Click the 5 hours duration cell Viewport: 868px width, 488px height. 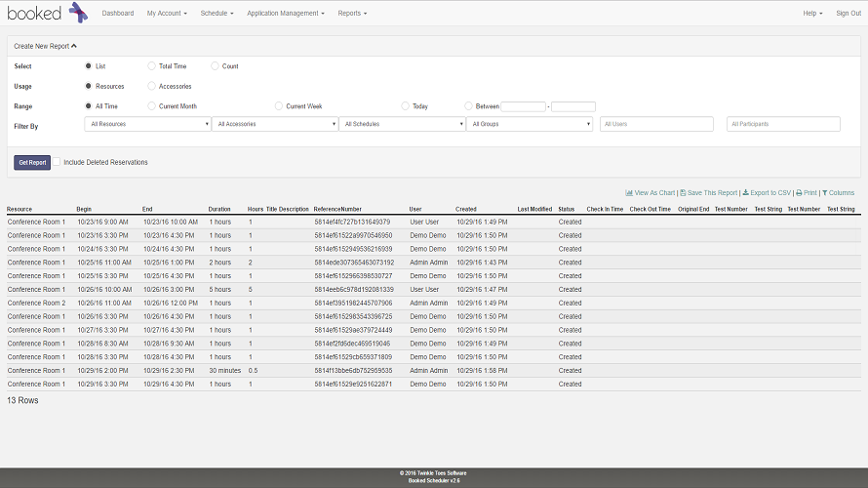[220, 290]
